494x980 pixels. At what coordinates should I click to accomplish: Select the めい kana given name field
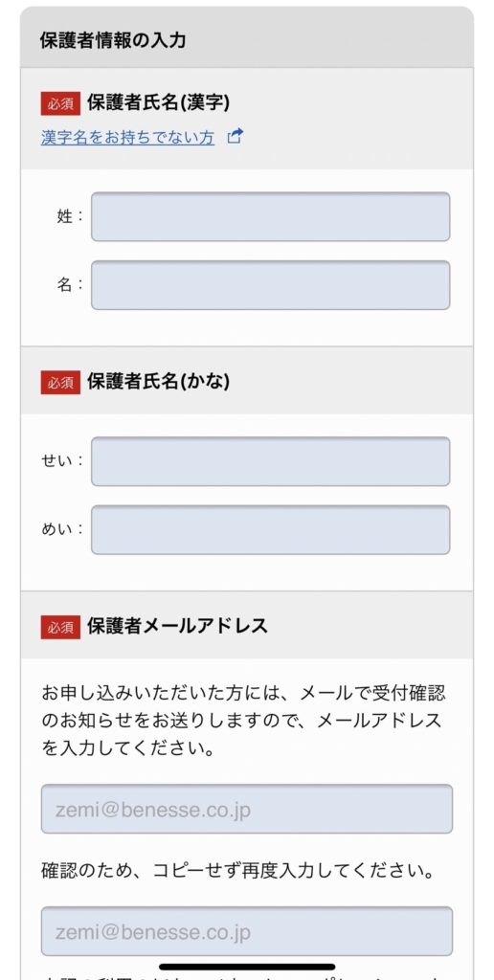click(271, 530)
